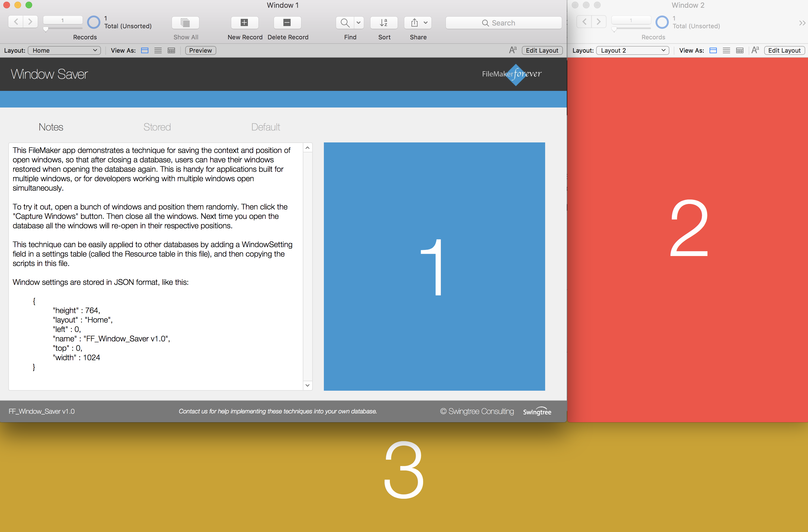
Task: Click the Swingtree logo in the footer
Action: click(x=537, y=411)
